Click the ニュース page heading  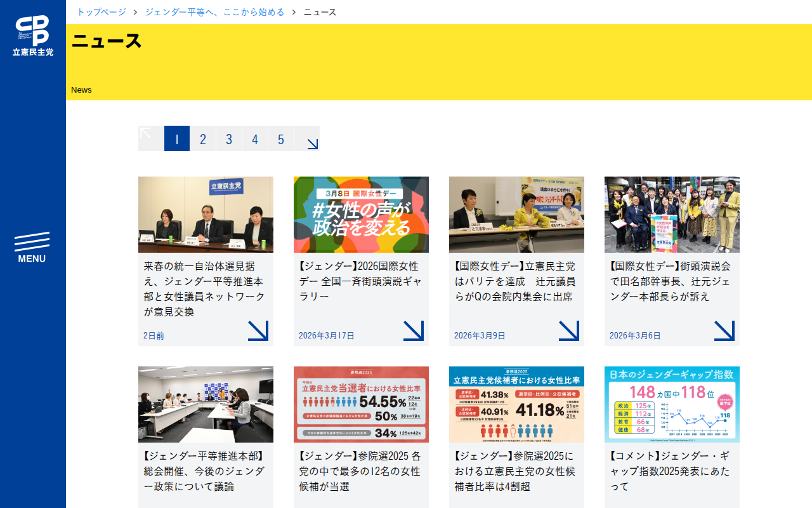[107, 41]
